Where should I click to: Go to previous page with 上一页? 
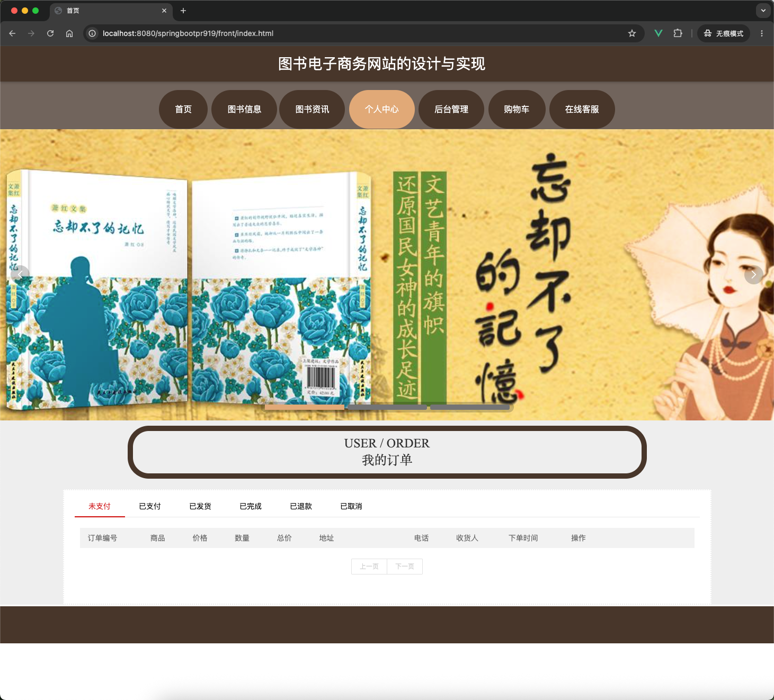369,567
